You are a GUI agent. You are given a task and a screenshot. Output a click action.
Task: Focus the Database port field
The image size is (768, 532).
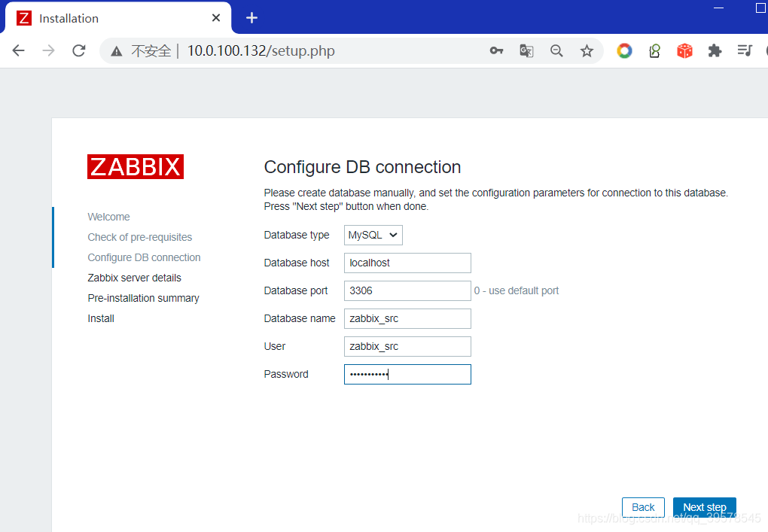pos(407,290)
